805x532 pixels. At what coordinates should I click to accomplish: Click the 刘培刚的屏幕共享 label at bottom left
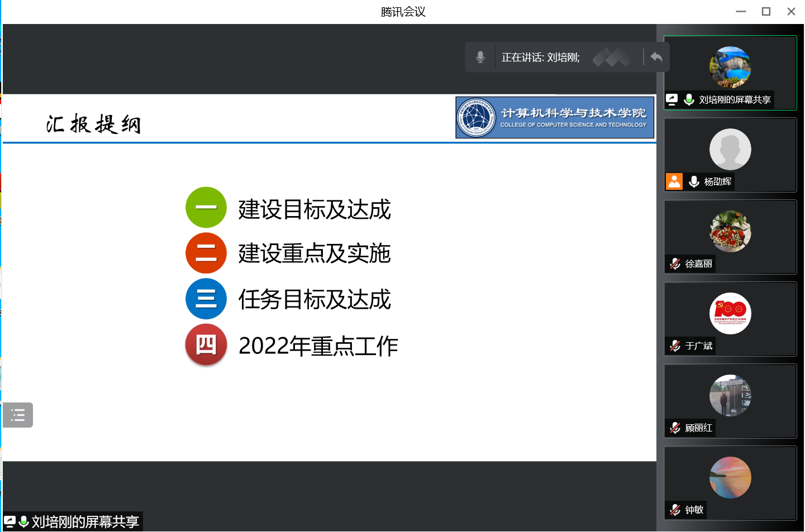click(x=85, y=521)
